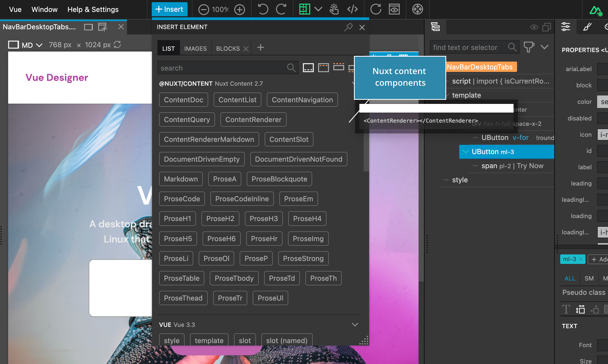Click the refresh page icon
The width and height of the screenshot is (608, 364).
pos(376,9)
